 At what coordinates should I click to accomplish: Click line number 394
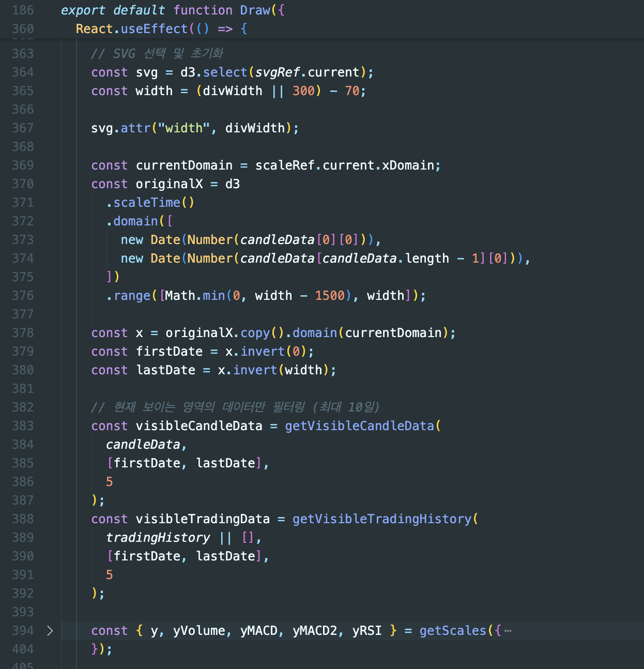[x=23, y=630]
